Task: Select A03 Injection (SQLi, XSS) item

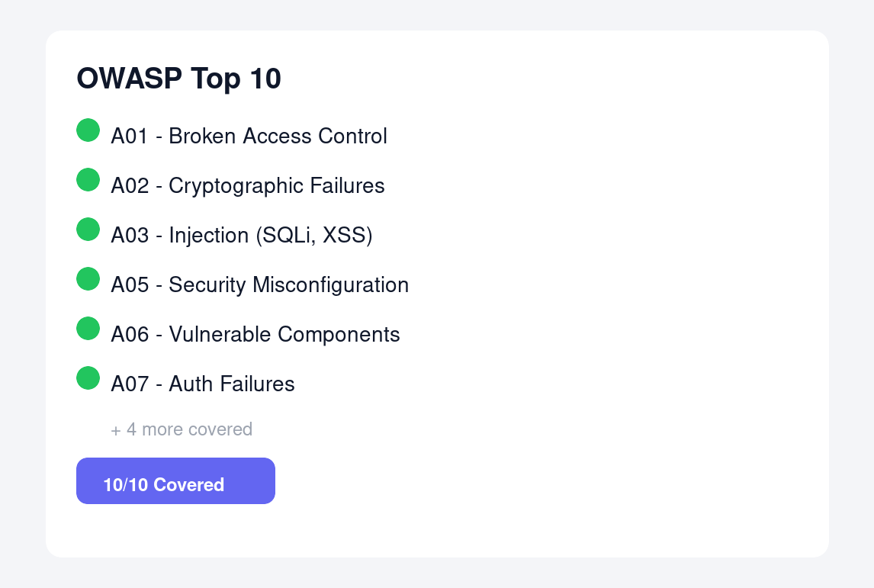Action: [x=243, y=235]
